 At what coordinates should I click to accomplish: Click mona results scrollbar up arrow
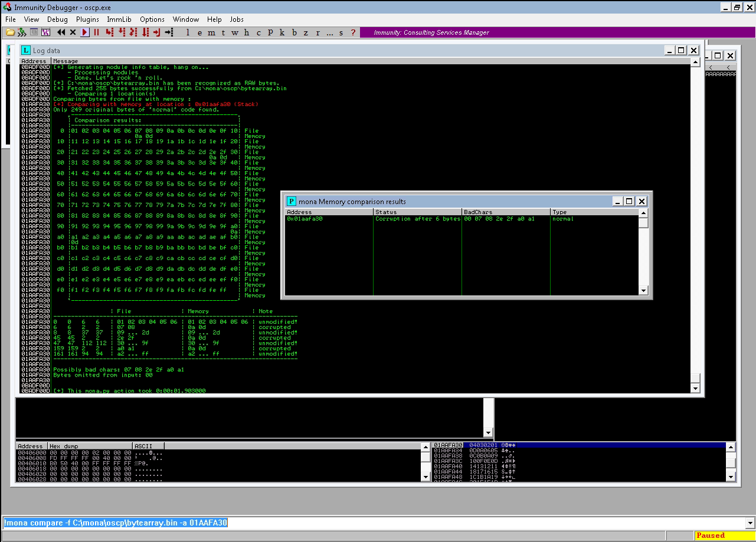pos(644,213)
